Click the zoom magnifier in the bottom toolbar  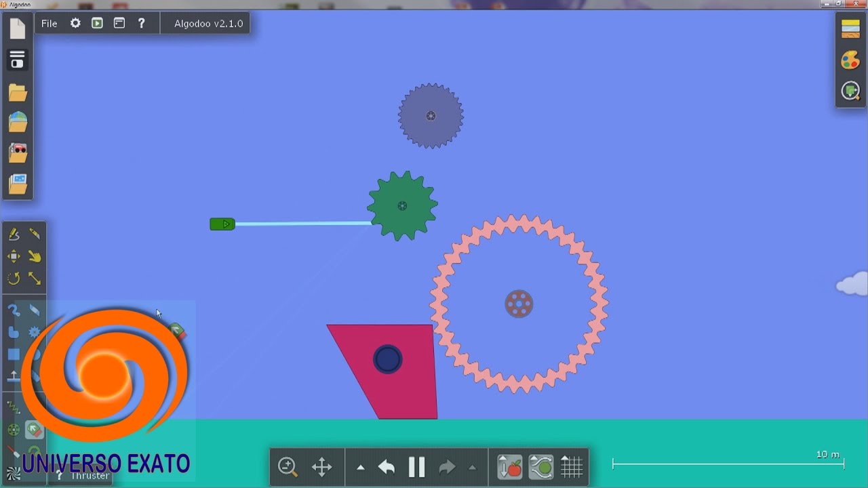coord(288,466)
